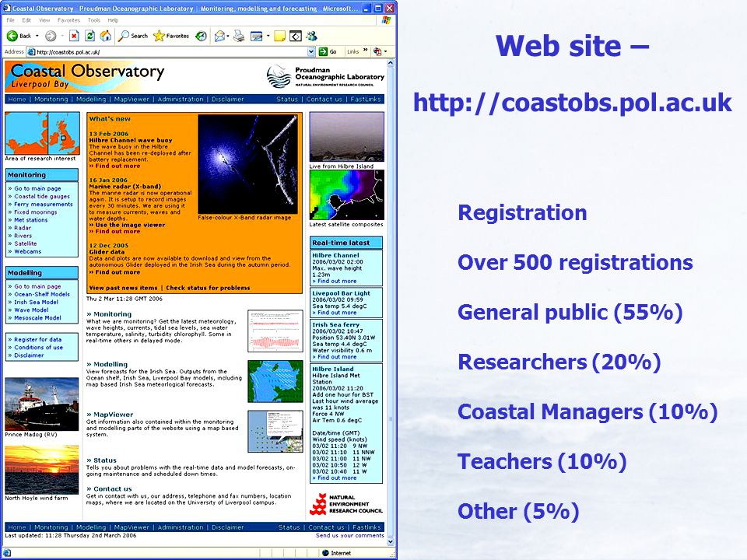Click the Print icon in toolbar
Image resolution: width=747 pixels, height=560 pixels.
[x=239, y=36]
